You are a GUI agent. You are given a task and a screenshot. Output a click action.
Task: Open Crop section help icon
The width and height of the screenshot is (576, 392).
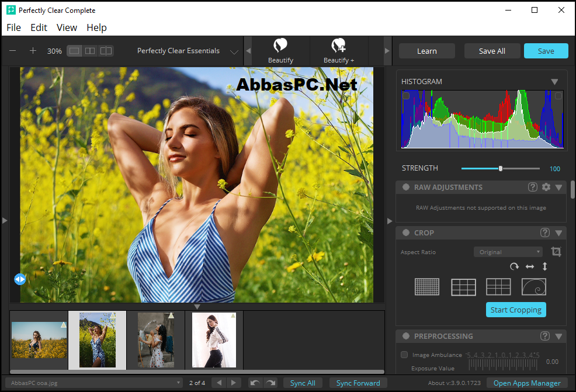[x=545, y=233]
